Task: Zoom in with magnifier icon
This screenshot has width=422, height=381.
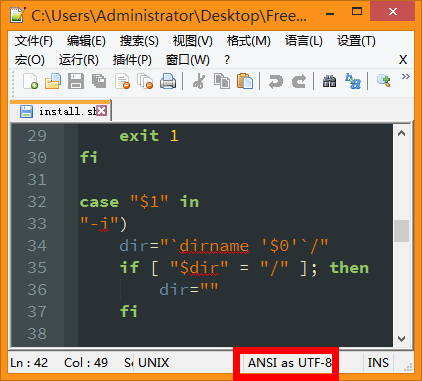Action: tap(383, 81)
